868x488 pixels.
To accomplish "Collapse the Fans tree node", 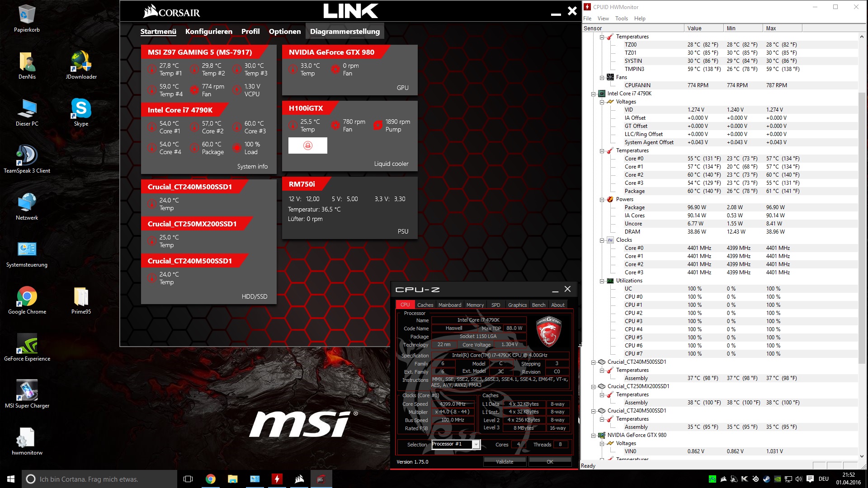I will [602, 78].
